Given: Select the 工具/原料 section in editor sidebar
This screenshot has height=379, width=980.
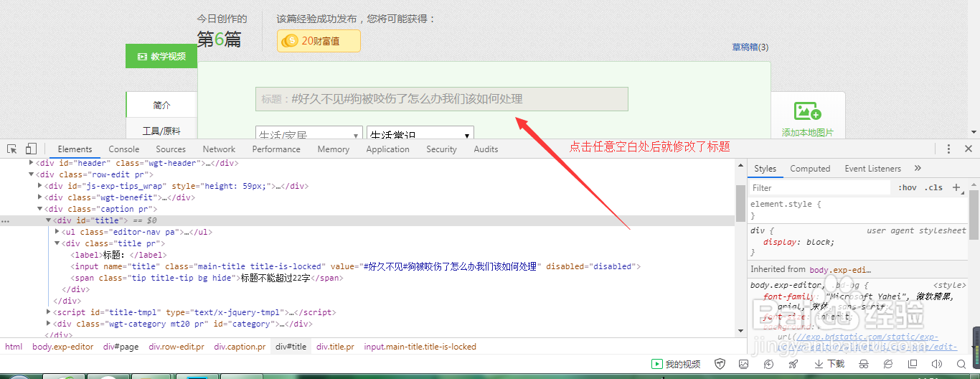Looking at the screenshot, I should [161, 131].
